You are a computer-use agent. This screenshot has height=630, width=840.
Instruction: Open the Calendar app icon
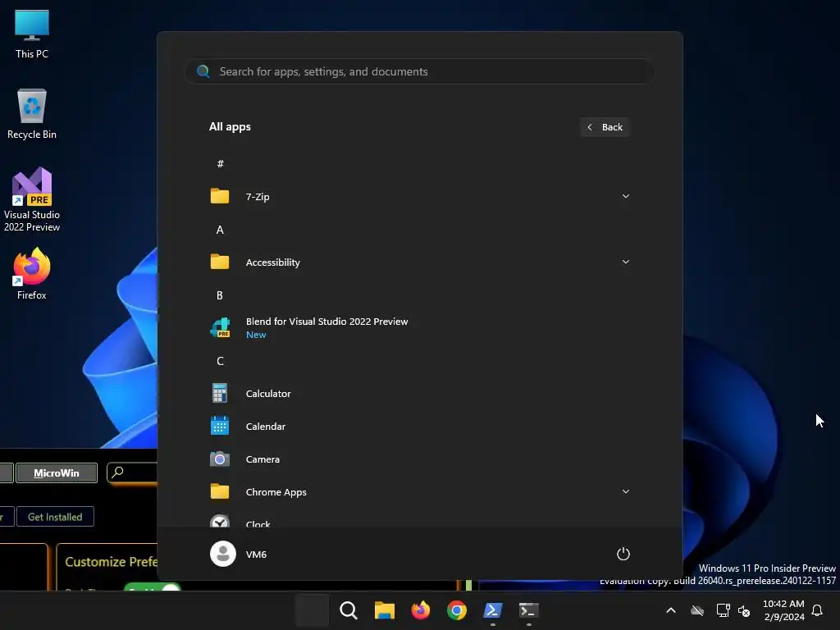tap(220, 426)
